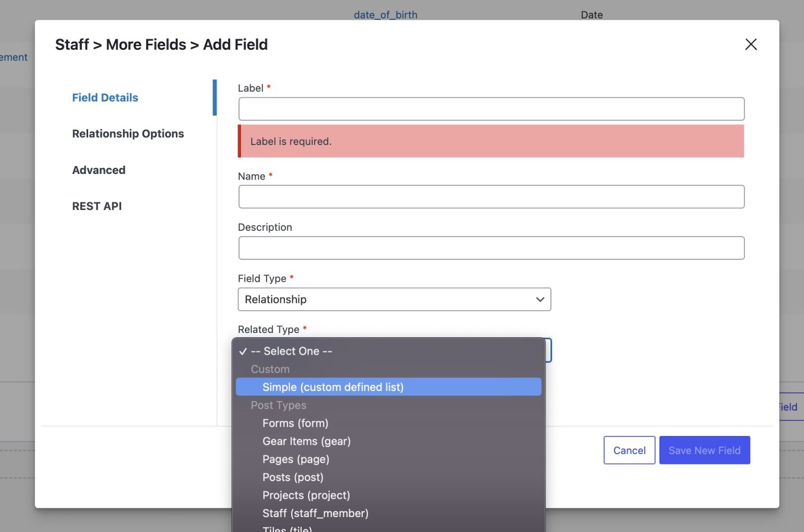
Task: Select "Gear Items (gear)" from the list
Action: 306,441
